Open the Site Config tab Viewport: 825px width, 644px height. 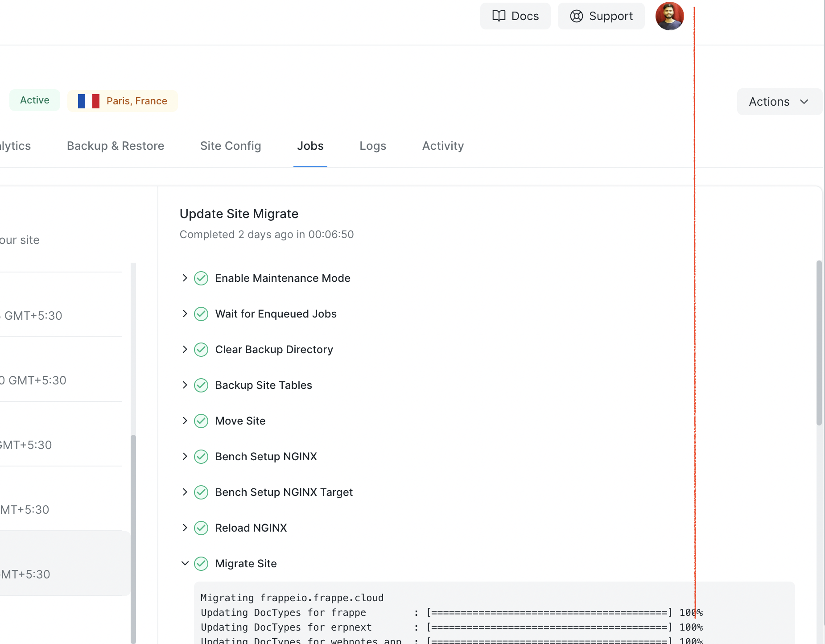click(231, 146)
